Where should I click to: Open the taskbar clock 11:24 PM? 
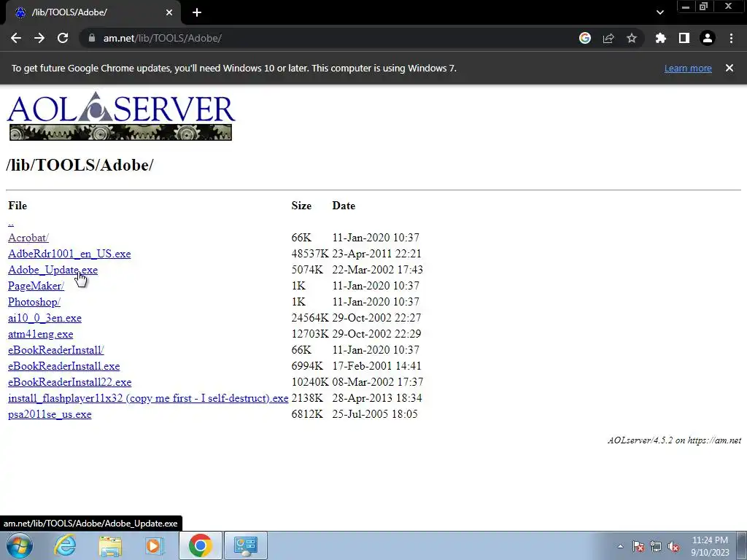(710, 546)
